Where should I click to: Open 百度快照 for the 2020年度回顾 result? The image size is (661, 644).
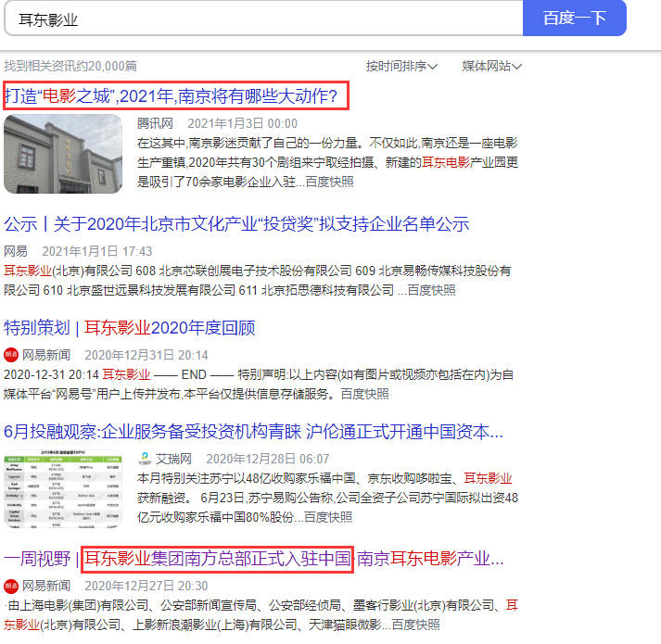pos(364,394)
